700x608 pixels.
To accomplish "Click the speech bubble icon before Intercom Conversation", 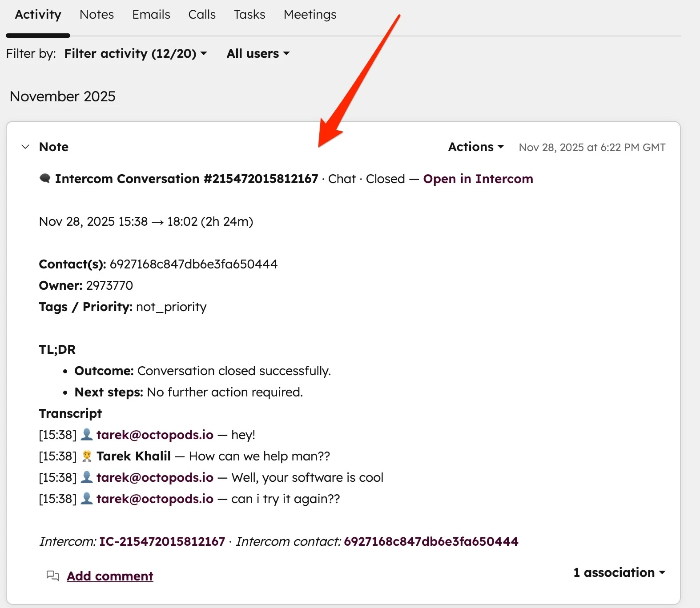I will (45, 179).
